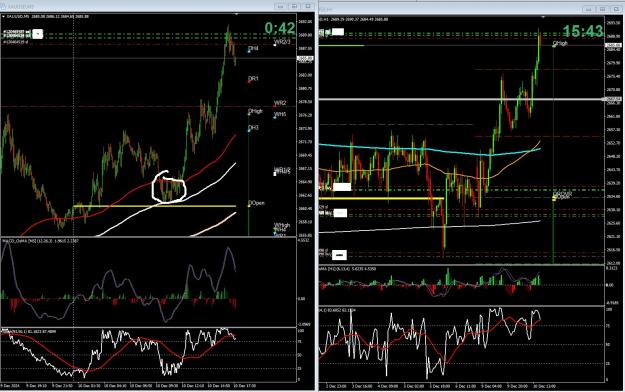The height and width of the screenshot is (392, 625).
Task: Close the right H1 chart window
Action: pos(616,9)
